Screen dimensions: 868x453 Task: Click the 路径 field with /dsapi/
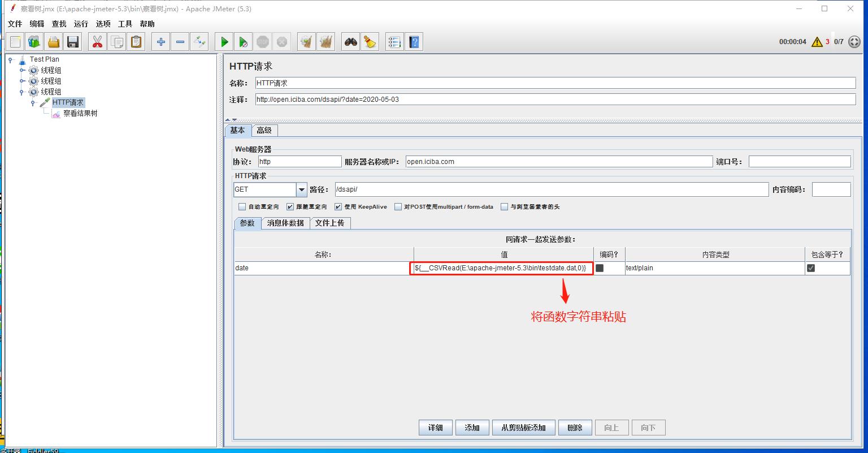tap(552, 189)
